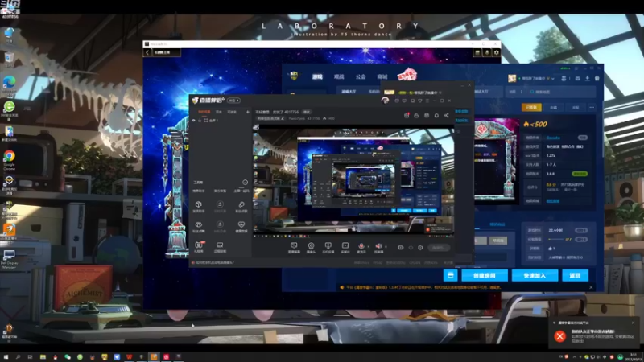
Task: Open the monitor-shaped tool in tools panel
Action: [x=220, y=245]
